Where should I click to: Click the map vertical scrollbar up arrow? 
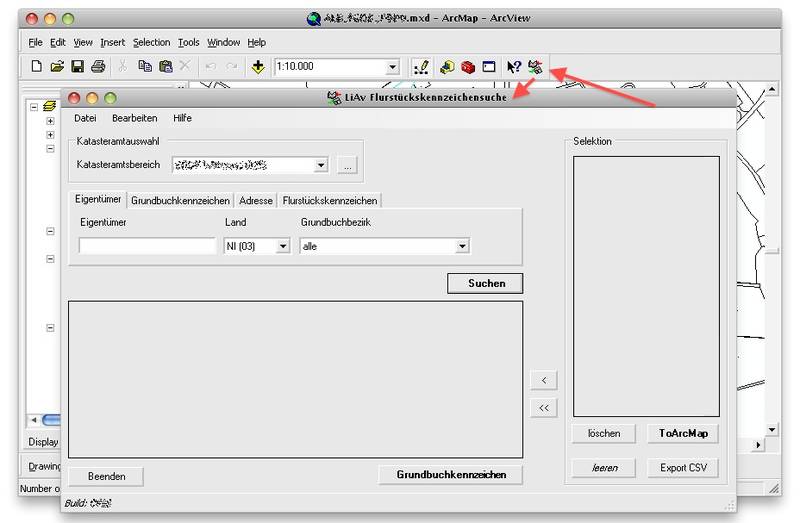coord(771,89)
